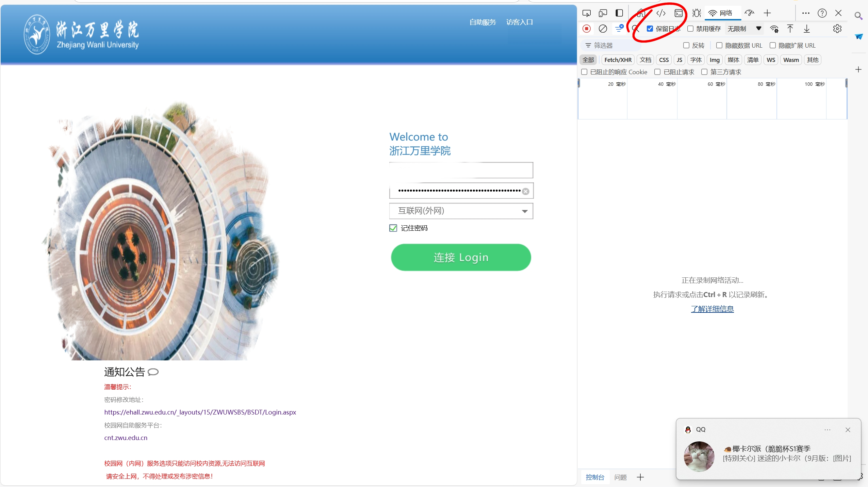
Task: Open the 无限制 throttling dropdown
Action: click(x=744, y=29)
